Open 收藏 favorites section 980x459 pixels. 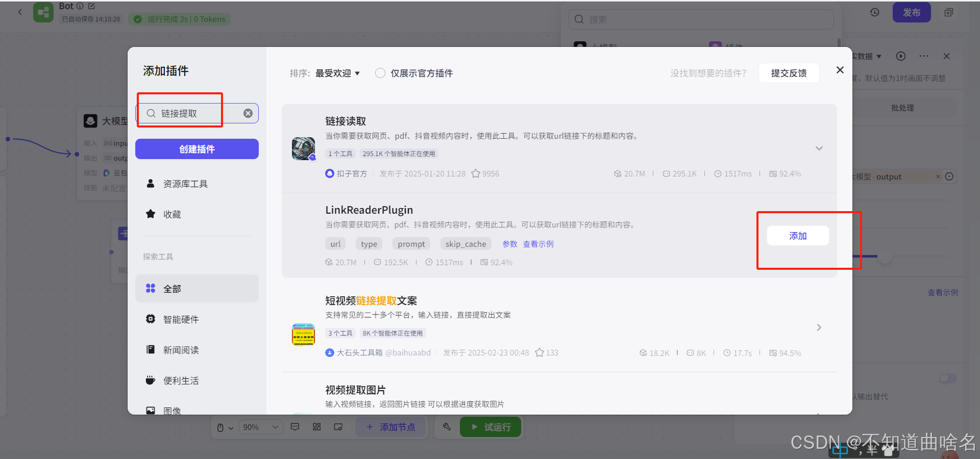tap(197, 214)
